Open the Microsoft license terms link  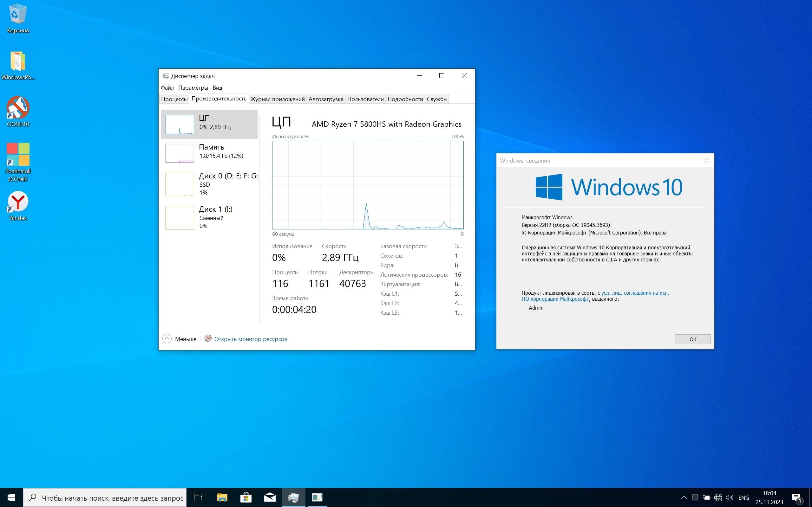(x=634, y=293)
